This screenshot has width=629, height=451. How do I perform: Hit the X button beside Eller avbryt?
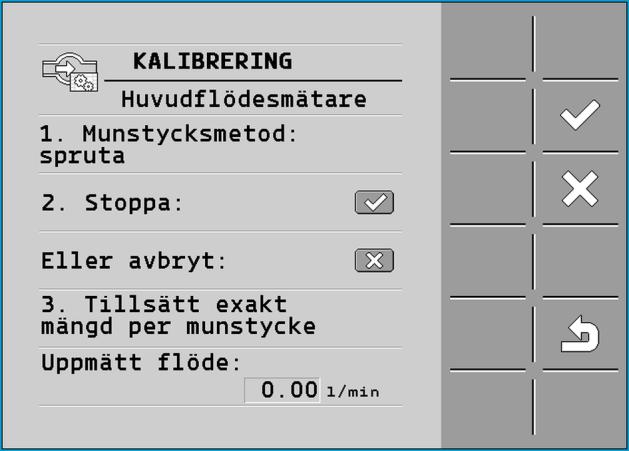coord(374,260)
